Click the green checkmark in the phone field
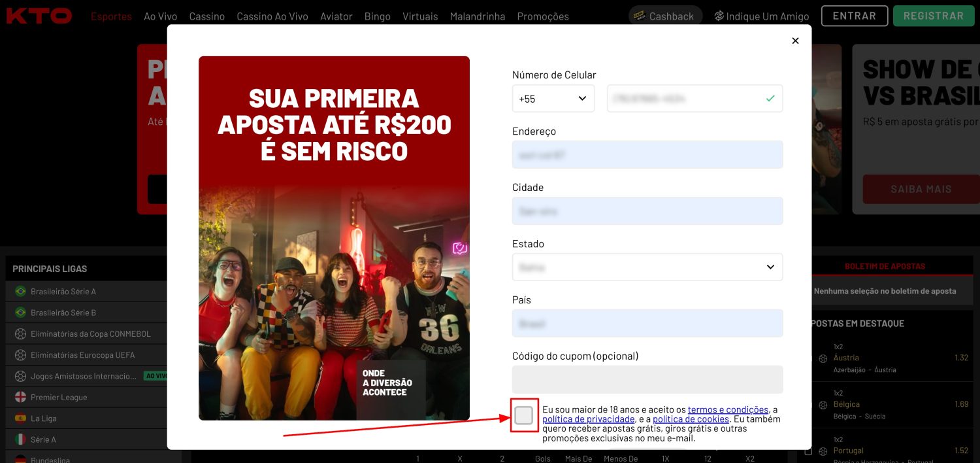 click(770, 99)
